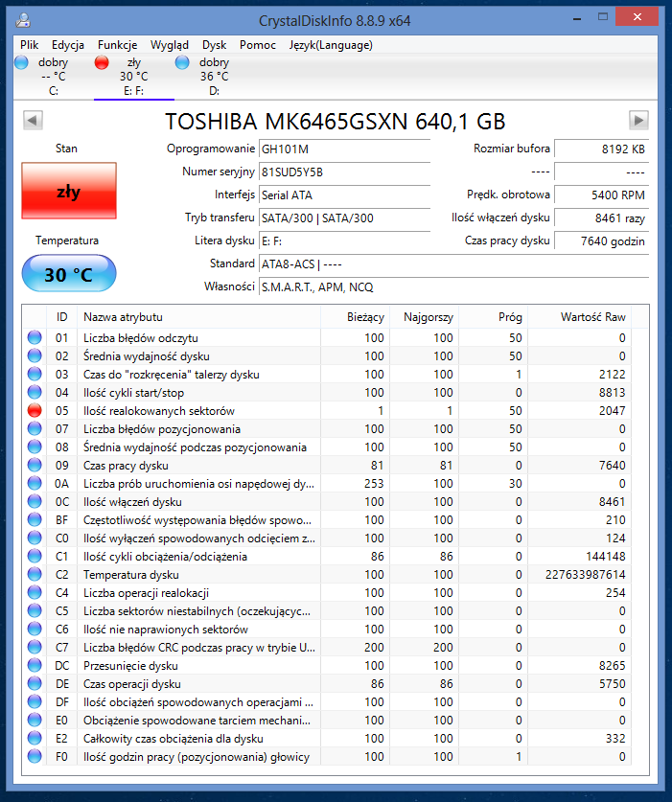The width and height of the screenshot is (672, 802).
Task: Click status icon of attribute E0 row
Action: (x=35, y=721)
